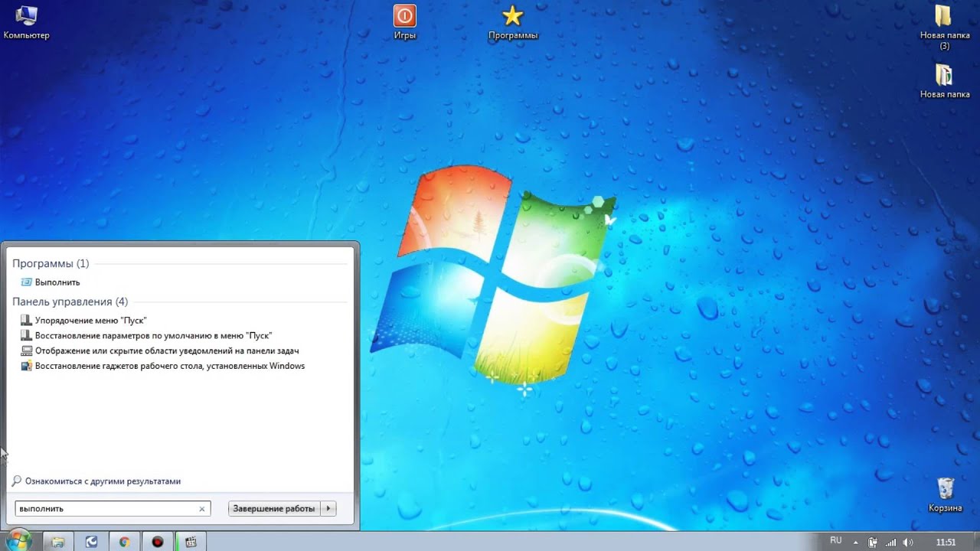Viewport: 980px width, 551px height.
Task: Click the Windows Start orb
Action: [19, 540]
